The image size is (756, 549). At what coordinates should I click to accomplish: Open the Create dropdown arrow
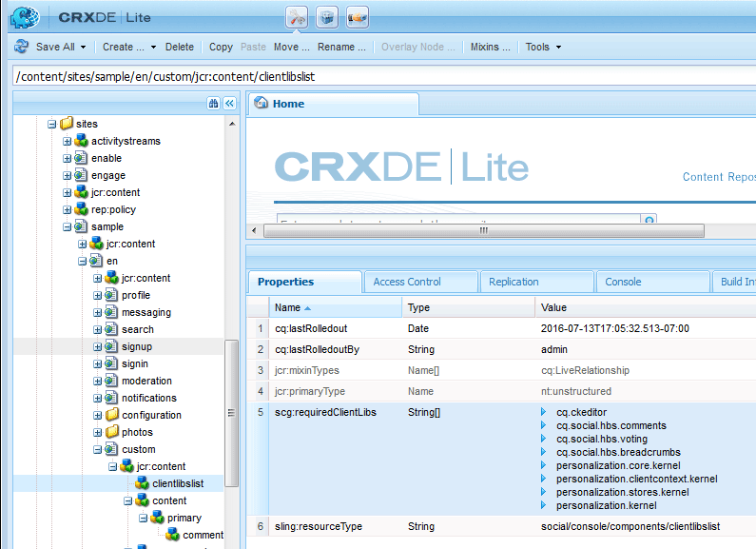click(x=153, y=47)
